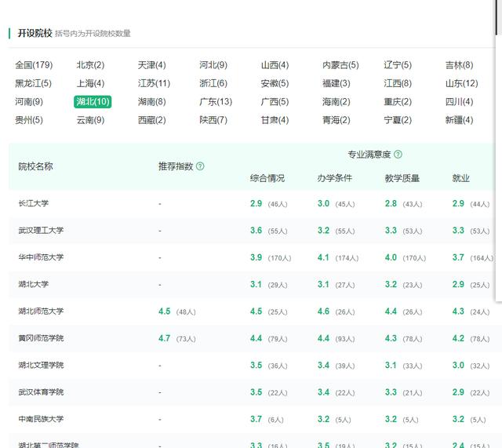Filter schools by 安徽(5)

coord(275,83)
